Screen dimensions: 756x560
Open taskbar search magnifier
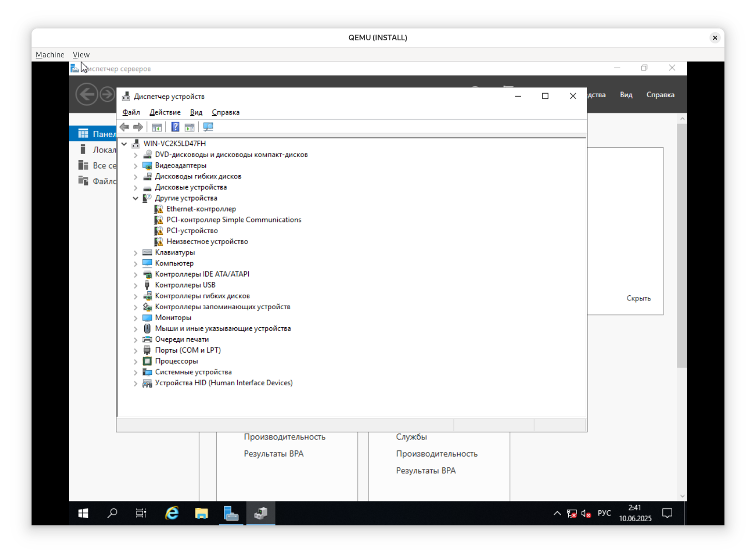tap(112, 513)
